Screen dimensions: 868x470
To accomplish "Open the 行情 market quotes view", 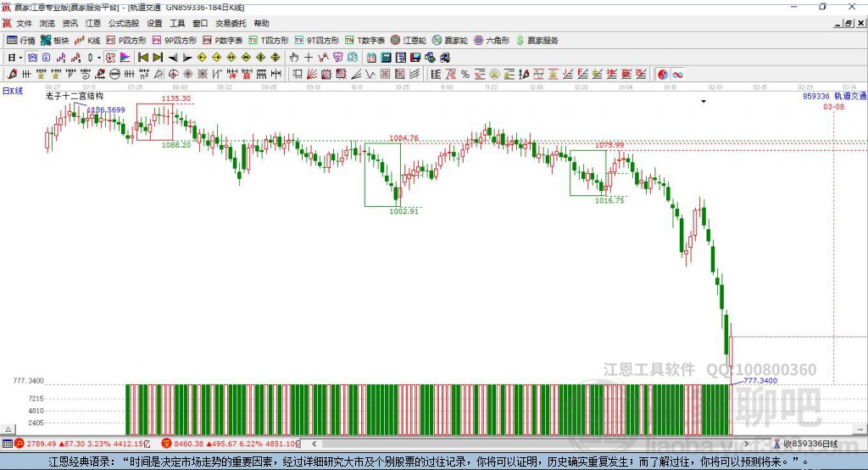I will click(21, 40).
